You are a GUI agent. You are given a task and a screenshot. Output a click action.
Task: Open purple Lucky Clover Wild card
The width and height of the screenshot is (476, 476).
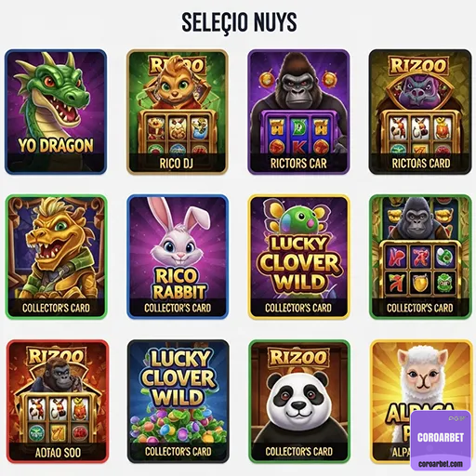click(299, 257)
